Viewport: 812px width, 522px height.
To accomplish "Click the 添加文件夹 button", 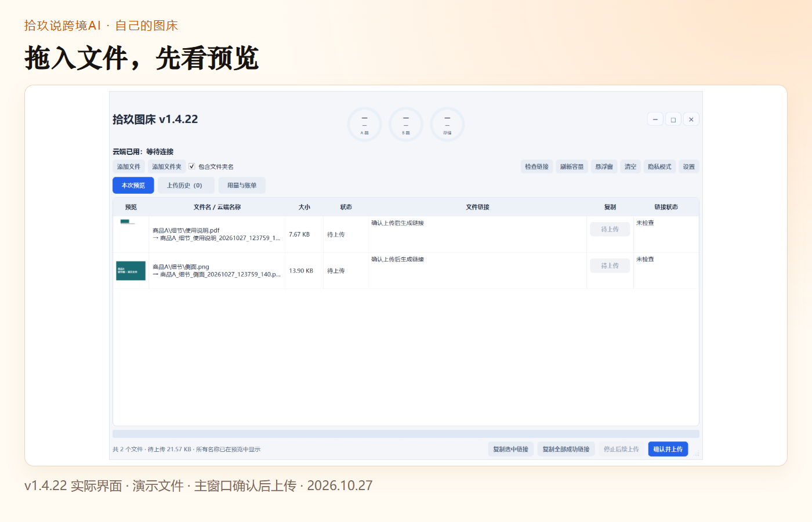I will 166,166.
